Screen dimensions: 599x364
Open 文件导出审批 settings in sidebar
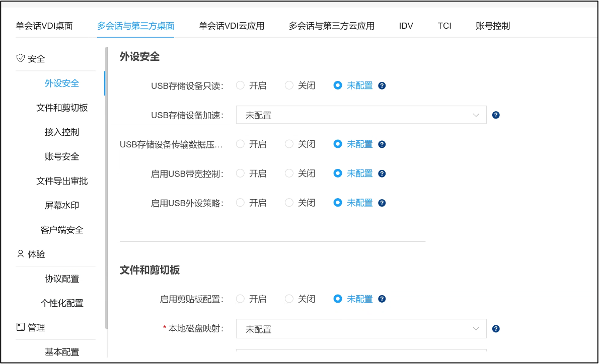(61, 181)
